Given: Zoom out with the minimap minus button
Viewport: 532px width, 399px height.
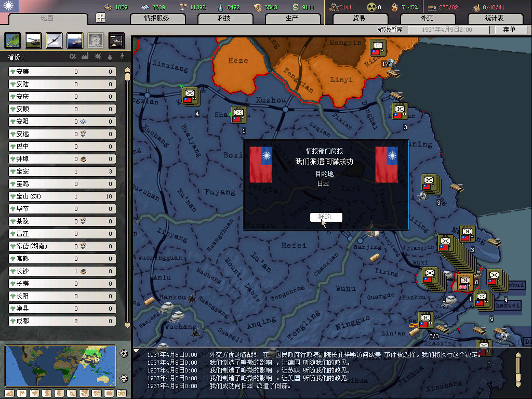Looking at the screenshot, I should 124,378.
